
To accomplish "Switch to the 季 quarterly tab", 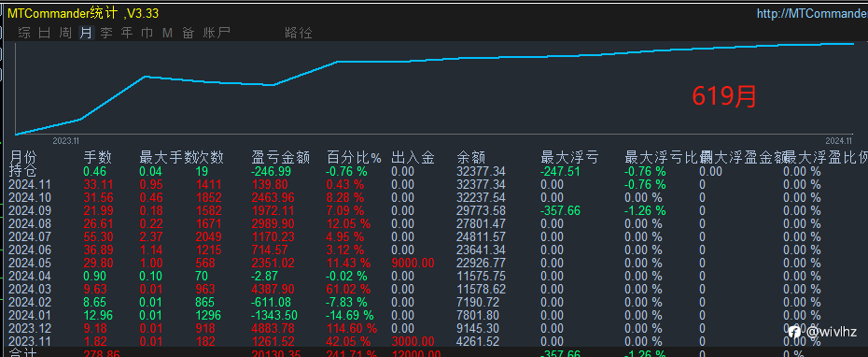I will 106,33.
